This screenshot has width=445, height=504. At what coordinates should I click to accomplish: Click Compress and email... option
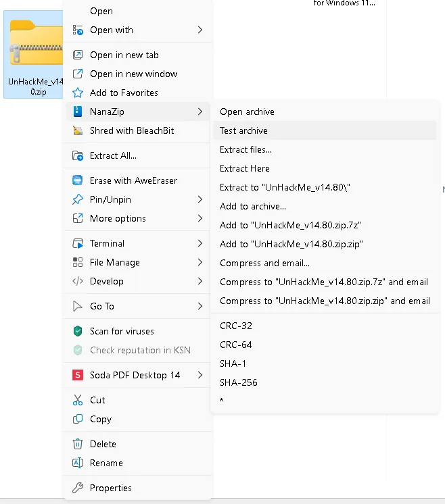[264, 263]
